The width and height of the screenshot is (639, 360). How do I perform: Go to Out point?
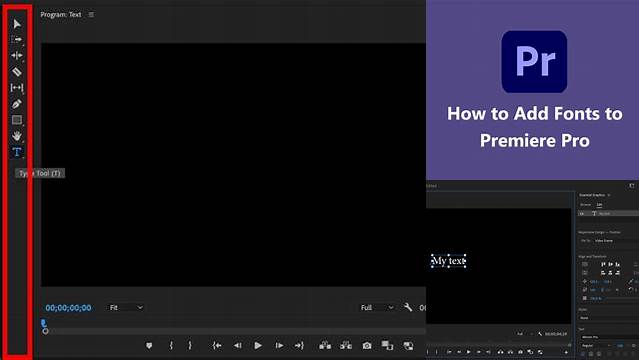(299, 346)
